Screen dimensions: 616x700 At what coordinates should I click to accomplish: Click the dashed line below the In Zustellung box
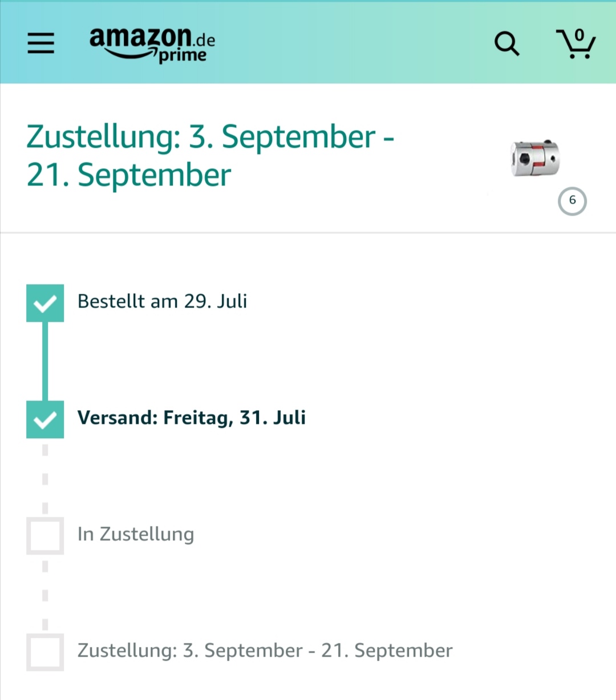(45, 594)
